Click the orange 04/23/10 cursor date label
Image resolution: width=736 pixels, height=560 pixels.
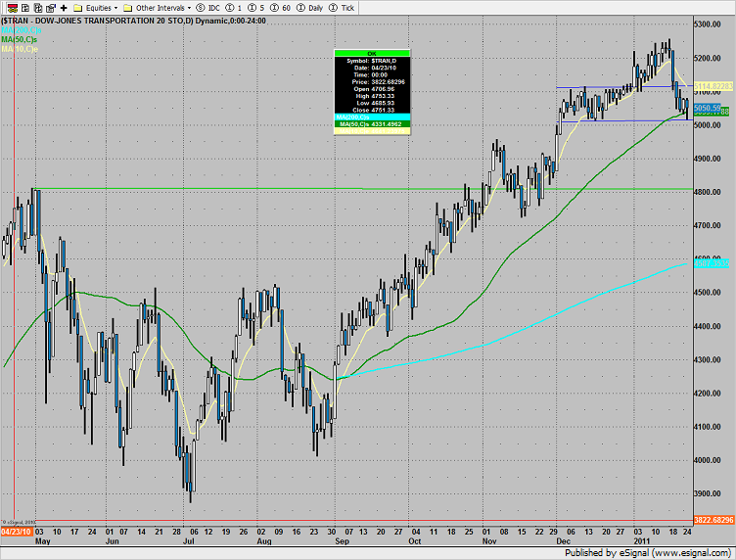pos(17,532)
